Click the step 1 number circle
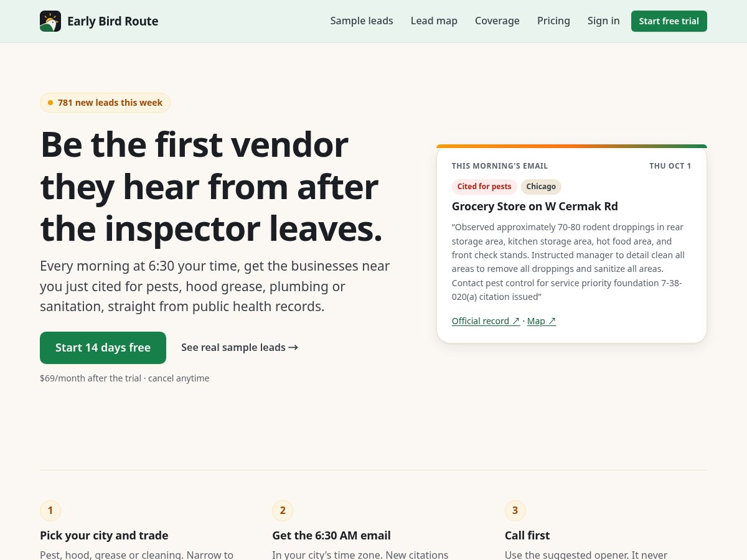Screen dimensions: 747x560 [50, 511]
